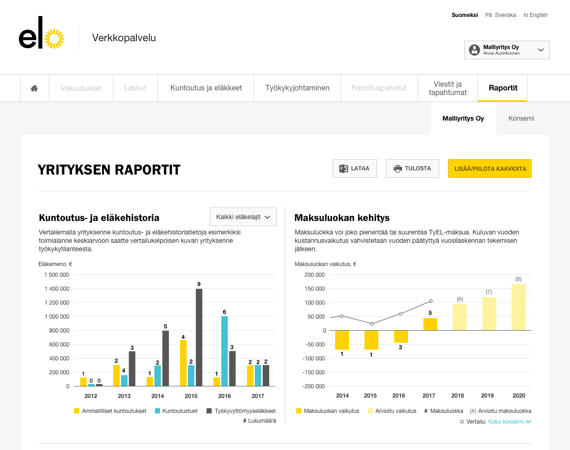This screenshot has width=570, height=450.
Task: Click the printer icon on TULOSTA button
Action: 398,169
